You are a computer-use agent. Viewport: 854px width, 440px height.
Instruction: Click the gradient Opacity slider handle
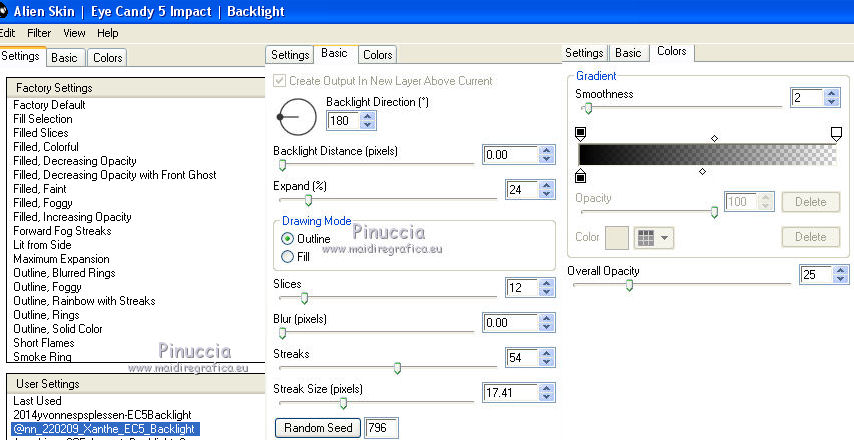(714, 212)
